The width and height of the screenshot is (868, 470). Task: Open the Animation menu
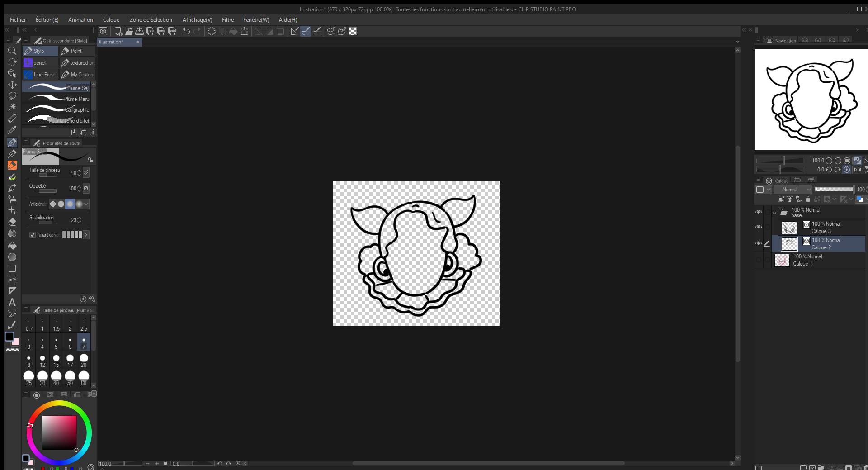[x=80, y=20]
